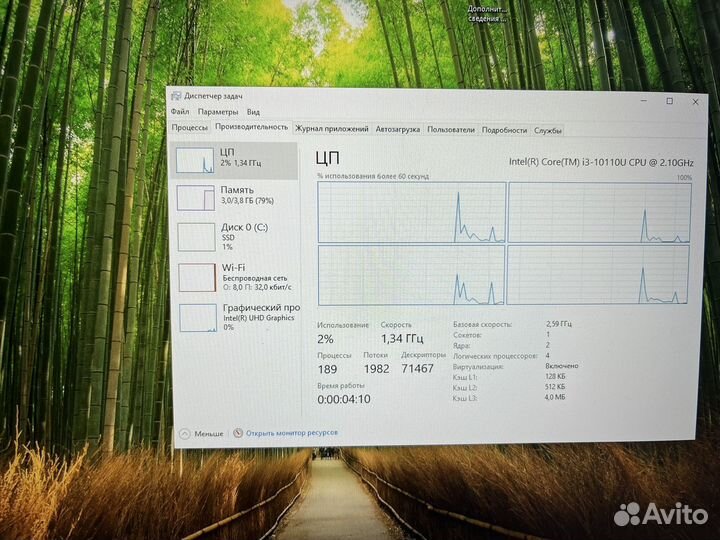Open the Службы tab
The height and width of the screenshot is (540, 720).
click(547, 130)
